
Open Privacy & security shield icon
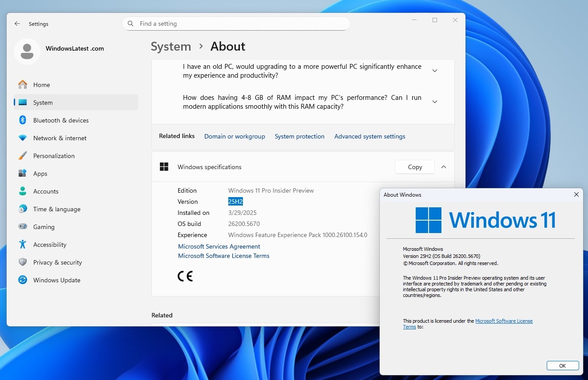tap(22, 262)
